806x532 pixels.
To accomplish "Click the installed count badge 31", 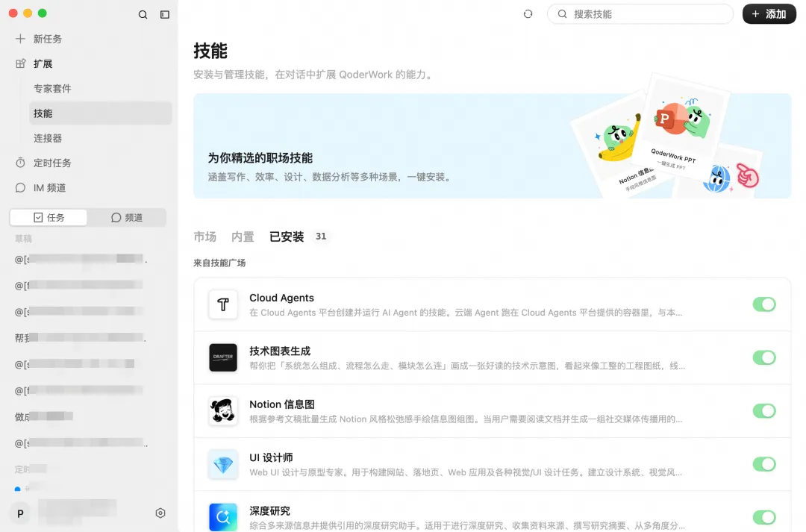I will pos(321,237).
